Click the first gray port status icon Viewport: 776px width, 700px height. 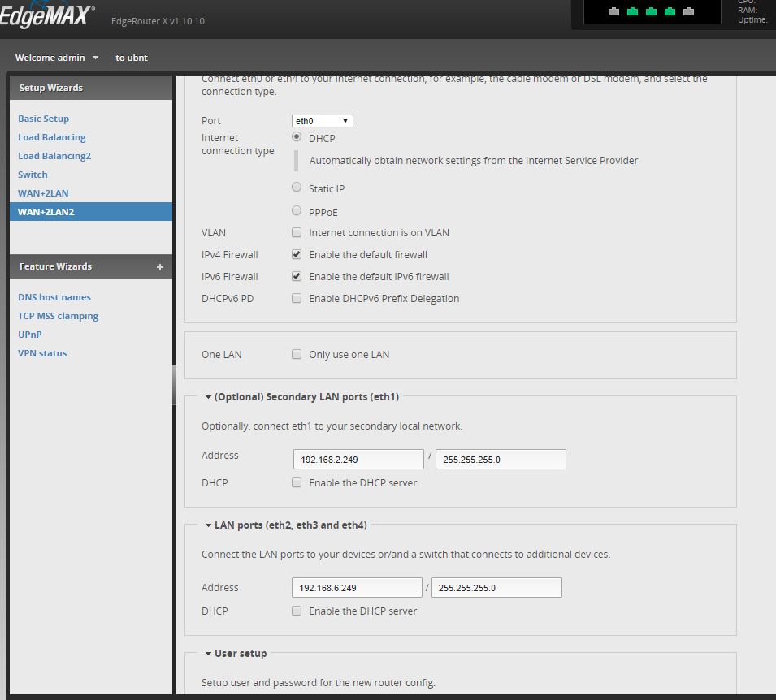(613, 11)
